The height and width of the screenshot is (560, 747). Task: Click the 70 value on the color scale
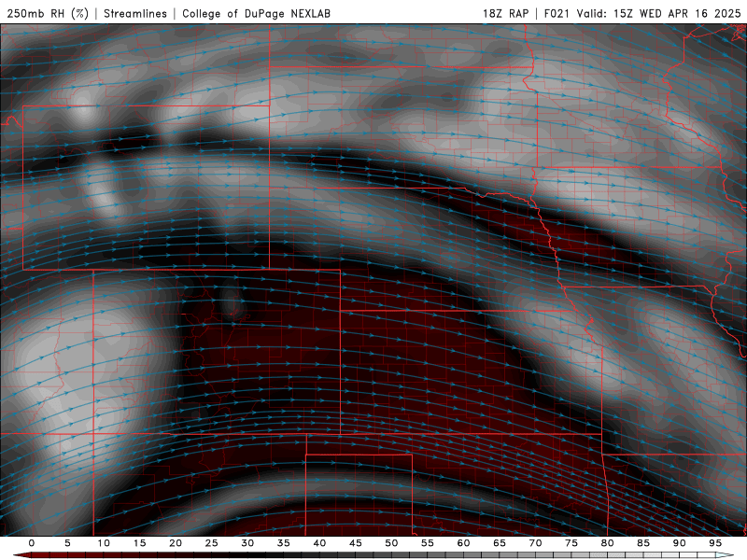pyautogui.click(x=535, y=543)
